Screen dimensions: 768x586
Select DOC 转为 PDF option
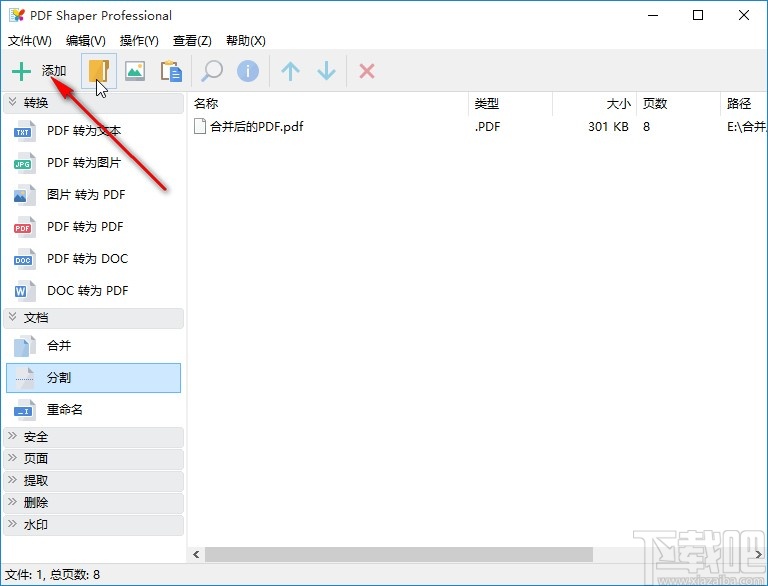coord(87,291)
